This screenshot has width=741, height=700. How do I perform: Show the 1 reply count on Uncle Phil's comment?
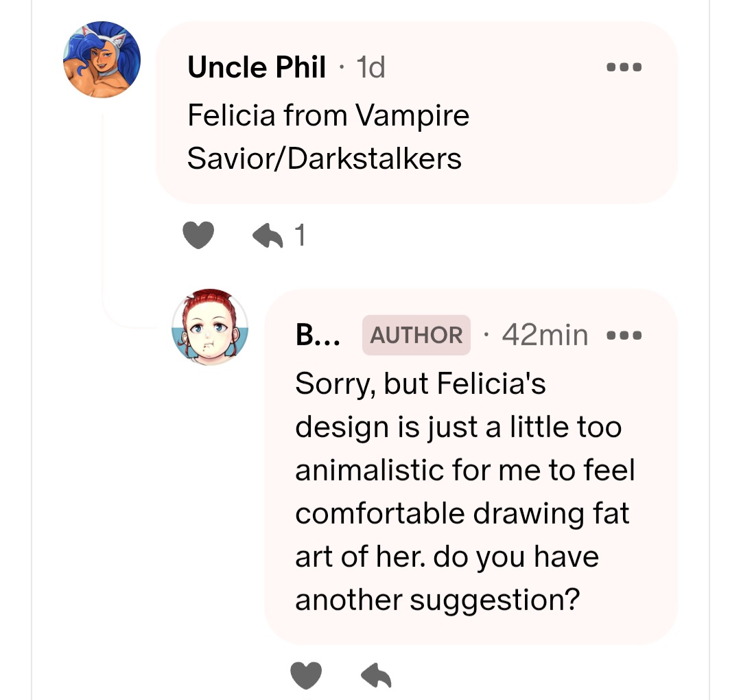coord(299,236)
